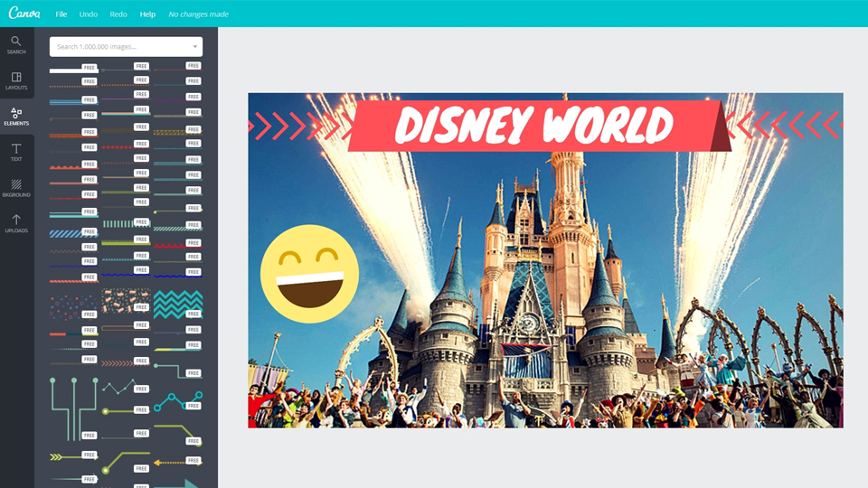Add the teal circle-node line chart element

click(178, 401)
